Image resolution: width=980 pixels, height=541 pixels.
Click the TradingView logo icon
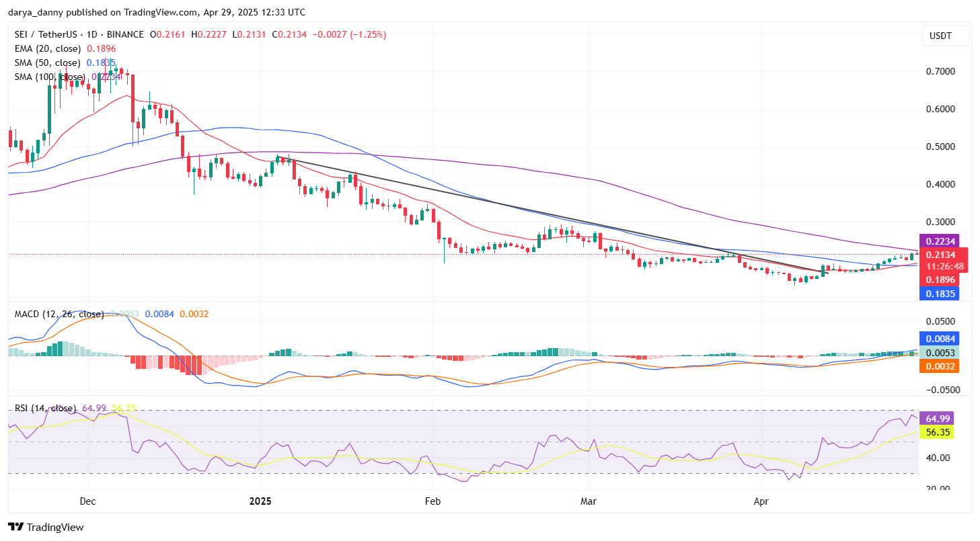16,527
